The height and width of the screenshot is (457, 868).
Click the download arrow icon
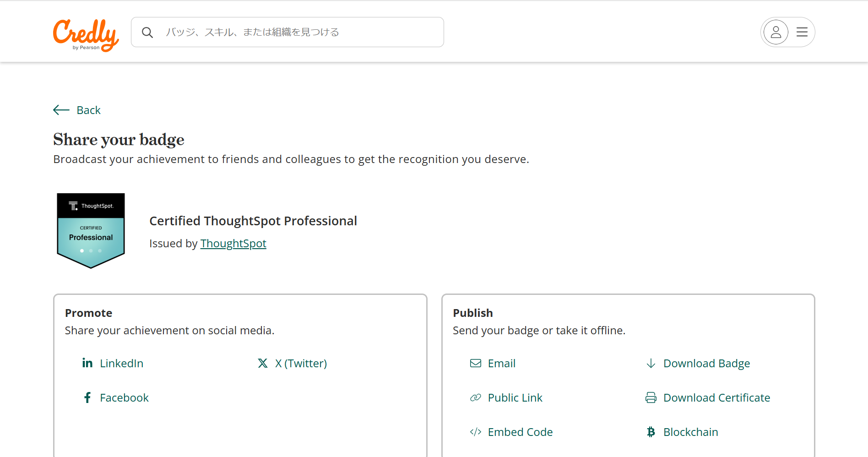coord(651,363)
